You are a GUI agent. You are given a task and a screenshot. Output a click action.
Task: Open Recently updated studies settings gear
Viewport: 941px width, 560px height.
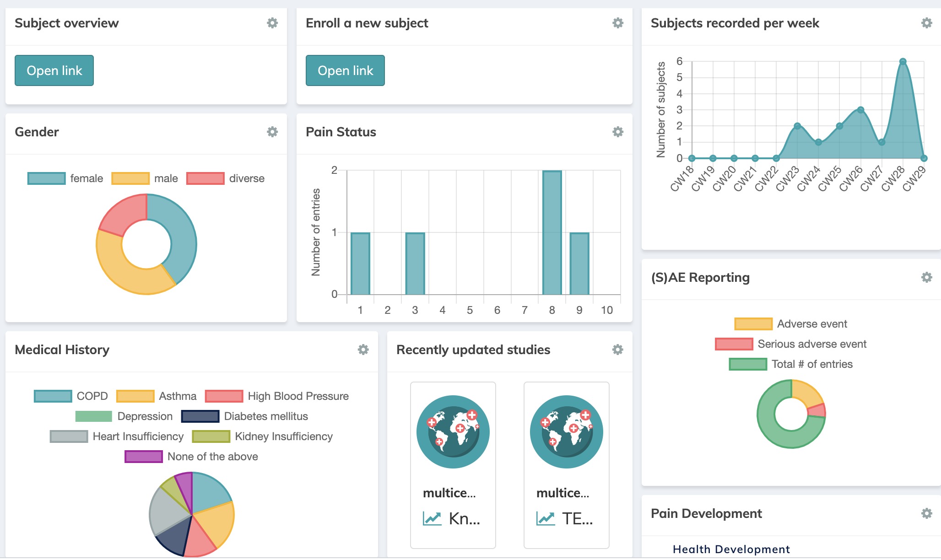(618, 350)
